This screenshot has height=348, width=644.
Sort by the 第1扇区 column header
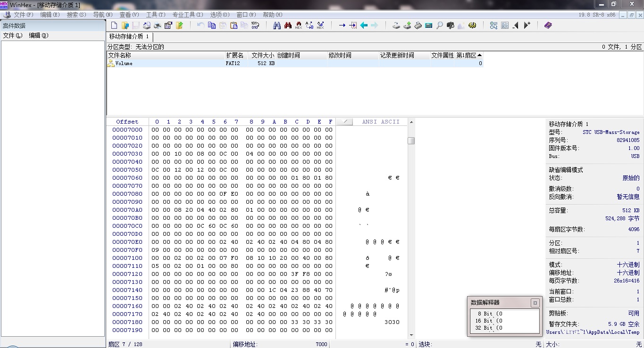468,55
